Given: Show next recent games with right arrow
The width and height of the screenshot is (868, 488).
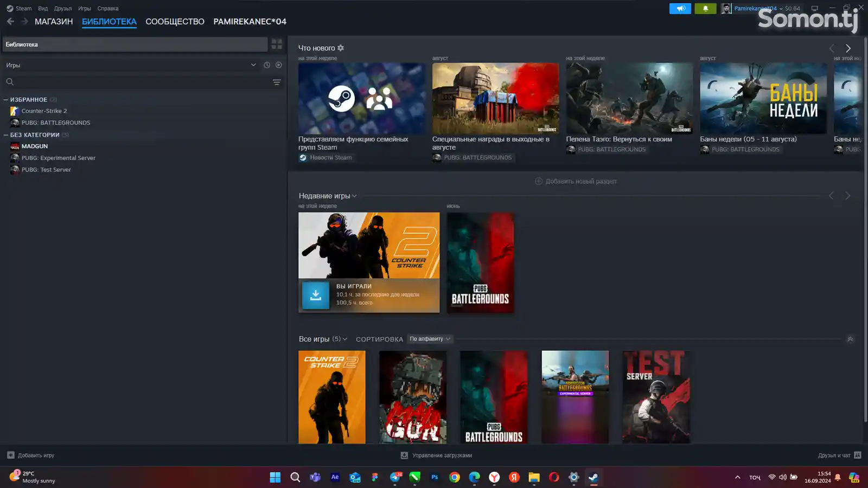Looking at the screenshot, I should [848, 196].
